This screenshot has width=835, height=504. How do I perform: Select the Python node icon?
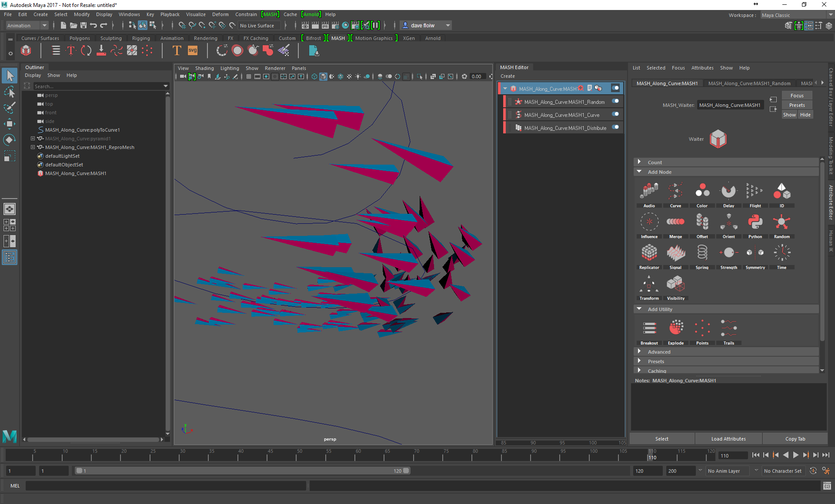coord(755,223)
